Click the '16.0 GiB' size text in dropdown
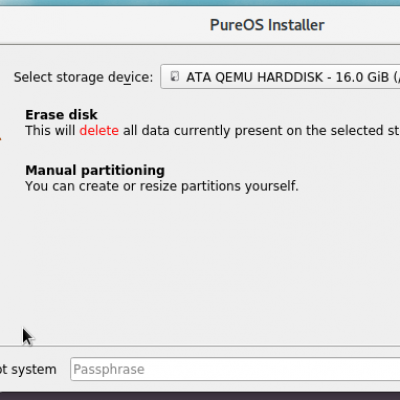The image size is (400, 400). [362, 77]
